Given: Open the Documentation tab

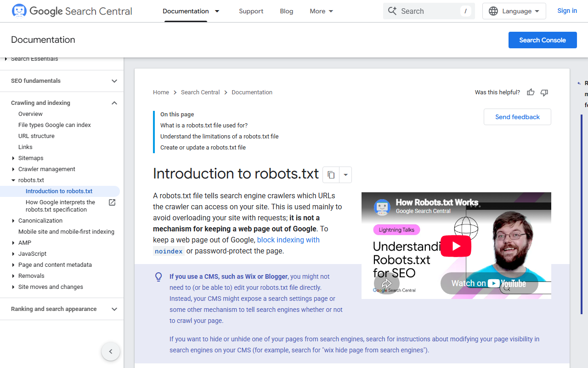Looking at the screenshot, I should pyautogui.click(x=186, y=11).
